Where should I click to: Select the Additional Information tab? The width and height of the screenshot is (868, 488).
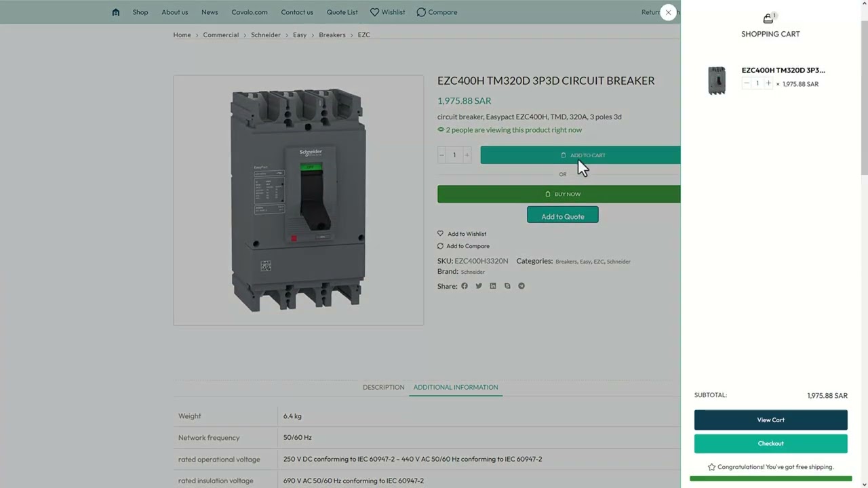pyautogui.click(x=456, y=387)
